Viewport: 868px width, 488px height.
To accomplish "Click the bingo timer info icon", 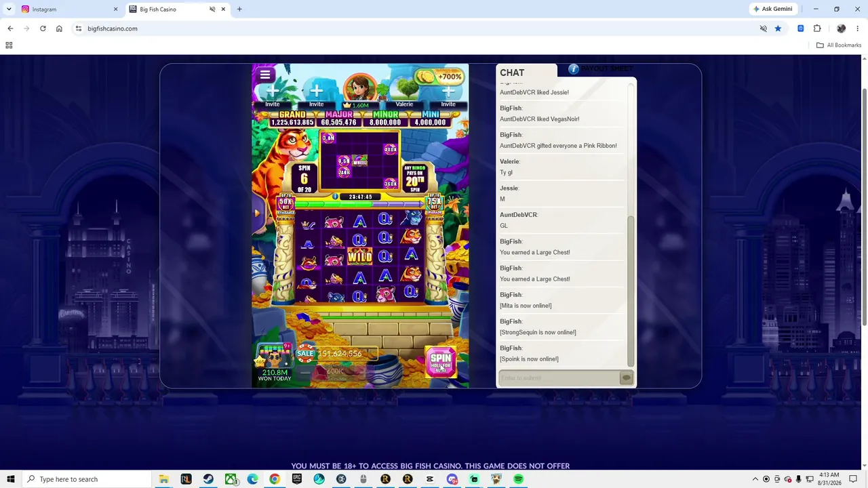I will click(335, 197).
